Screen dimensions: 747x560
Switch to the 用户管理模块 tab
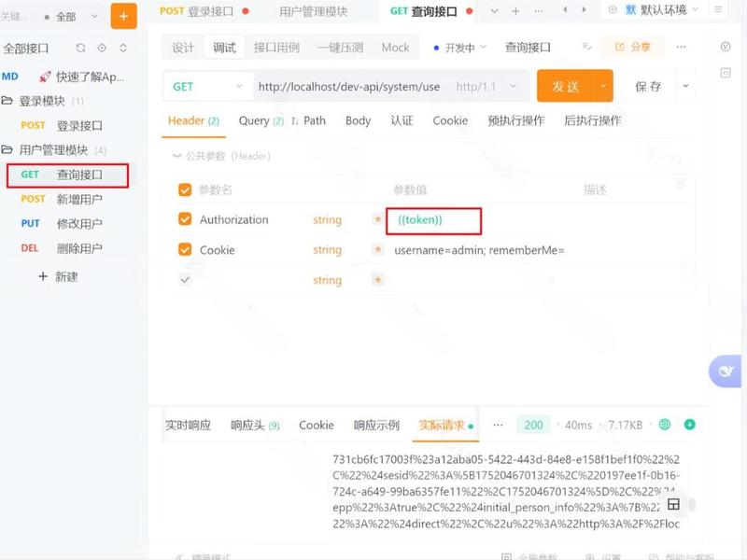313,11
